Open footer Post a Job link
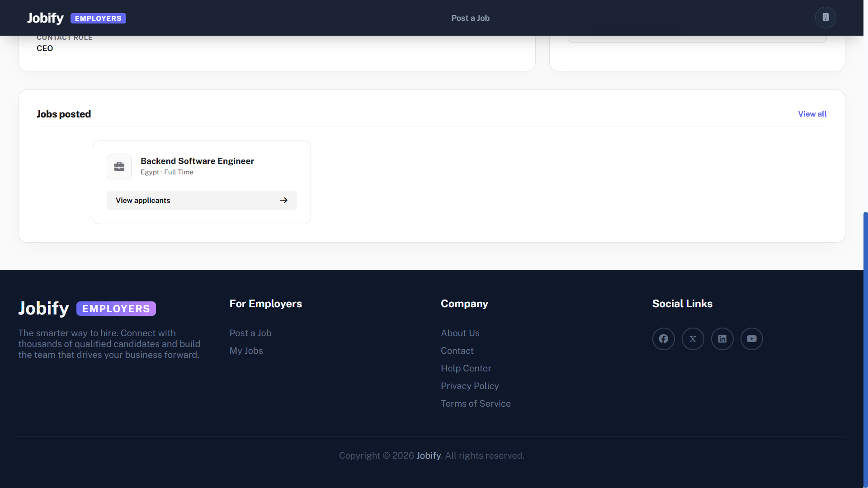This screenshot has height=488, width=868. coord(250,333)
